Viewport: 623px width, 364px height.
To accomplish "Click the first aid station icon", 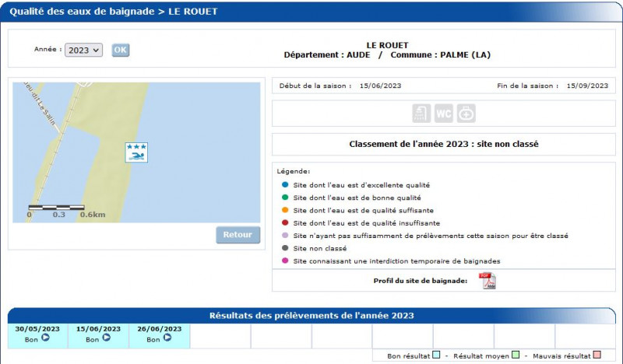I will (x=466, y=114).
